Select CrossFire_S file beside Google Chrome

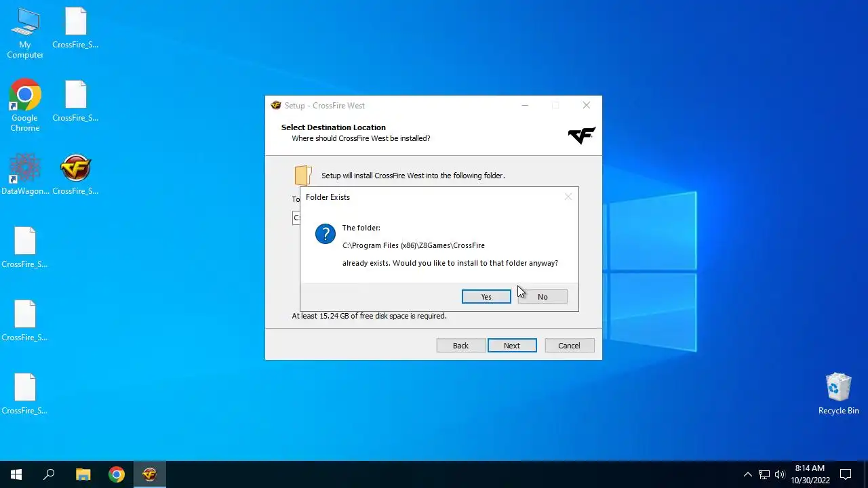75,101
